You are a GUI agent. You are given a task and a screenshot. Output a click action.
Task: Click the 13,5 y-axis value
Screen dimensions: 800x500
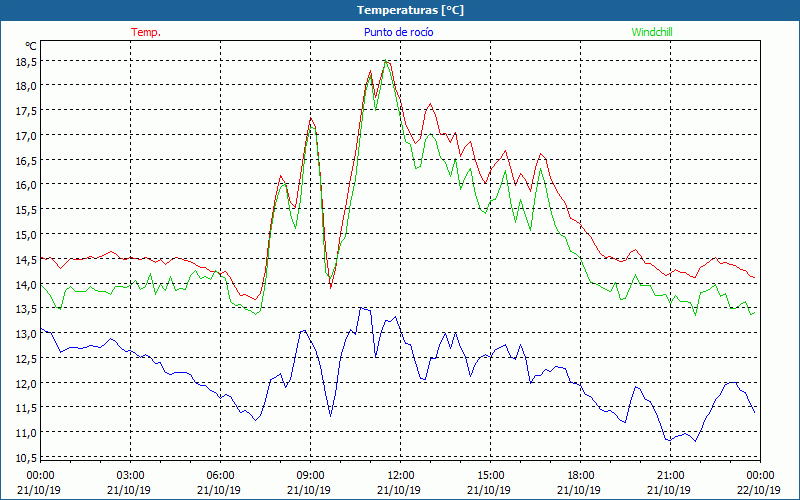pyautogui.click(x=28, y=309)
